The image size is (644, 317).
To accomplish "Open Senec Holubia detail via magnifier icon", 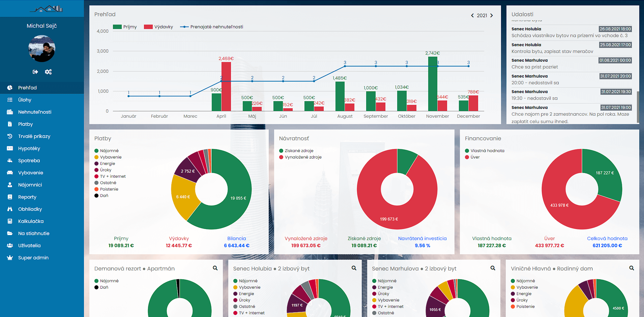I will point(354,268).
